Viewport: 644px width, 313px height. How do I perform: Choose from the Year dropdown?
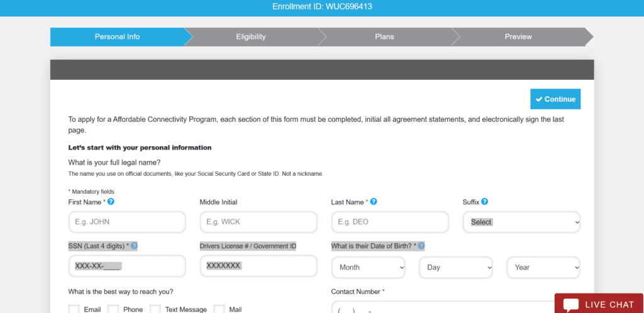tap(543, 267)
